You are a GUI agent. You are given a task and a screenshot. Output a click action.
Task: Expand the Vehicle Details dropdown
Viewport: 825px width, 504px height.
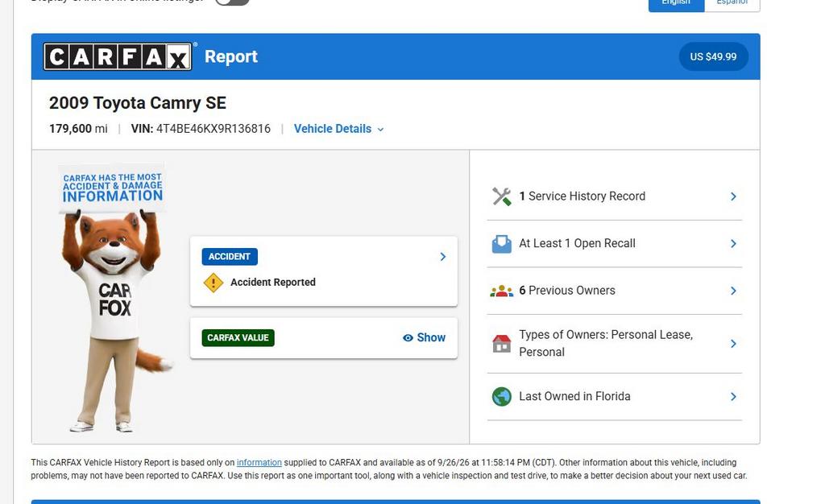[339, 129]
